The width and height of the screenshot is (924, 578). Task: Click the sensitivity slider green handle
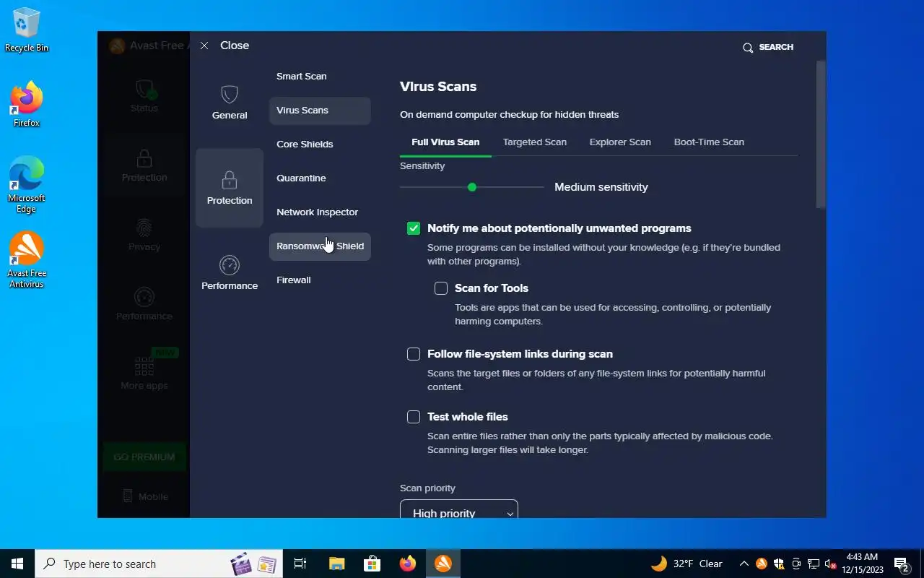pos(472,187)
